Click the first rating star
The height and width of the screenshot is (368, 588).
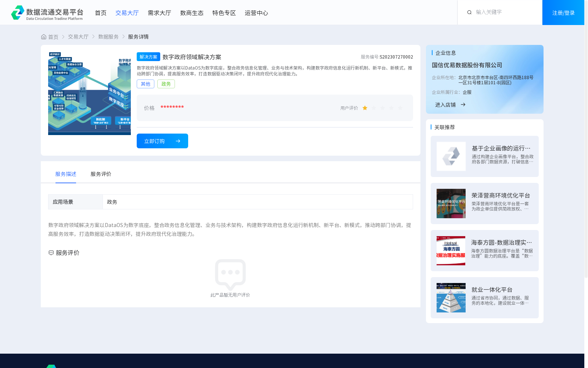click(x=365, y=108)
